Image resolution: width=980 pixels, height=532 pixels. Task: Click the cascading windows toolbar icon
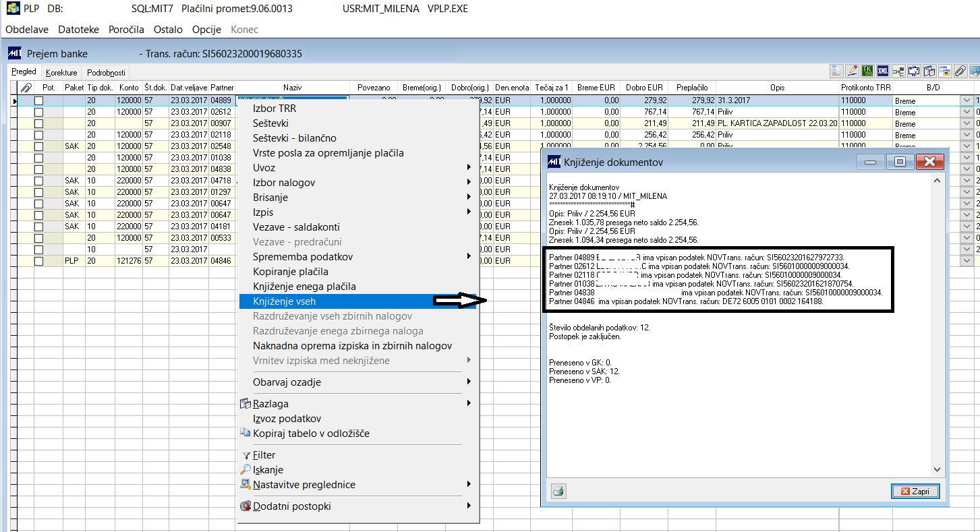click(x=945, y=71)
